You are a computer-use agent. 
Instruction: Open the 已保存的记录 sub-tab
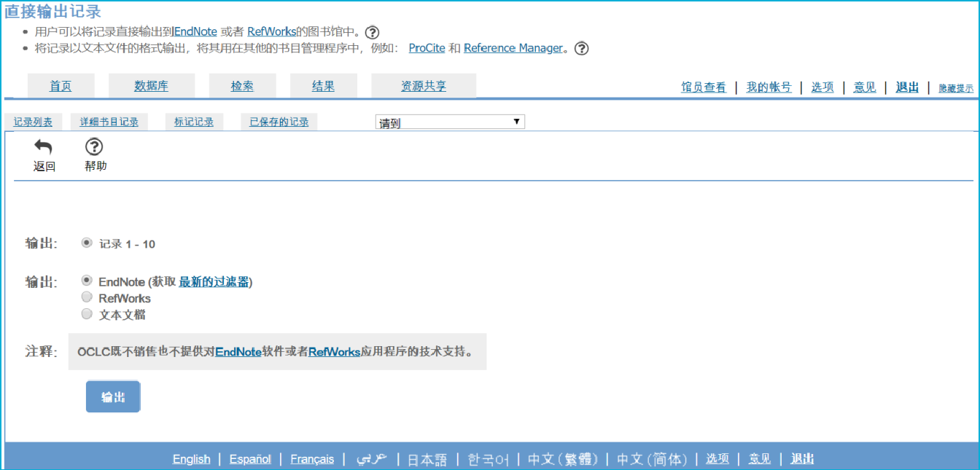pos(279,122)
